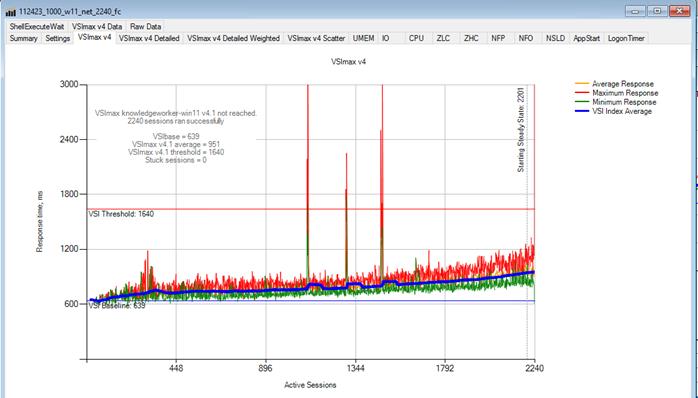
Task: Open VSImax v4 Detailed Weighted tab
Action: click(233, 38)
